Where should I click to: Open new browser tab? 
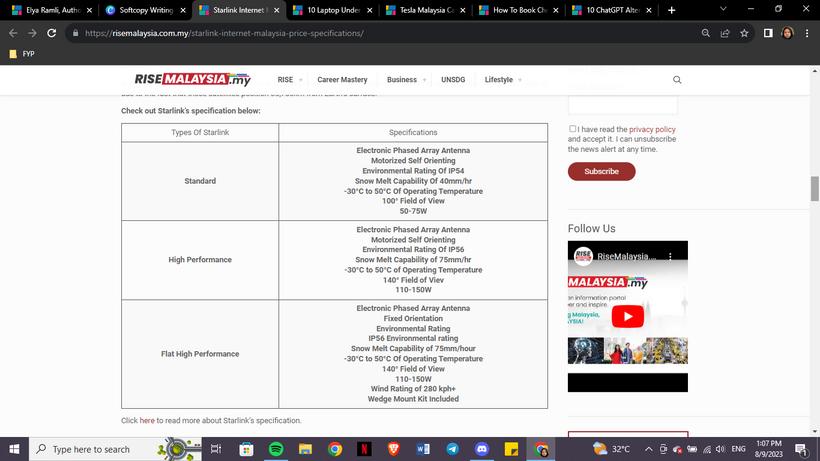click(671, 10)
